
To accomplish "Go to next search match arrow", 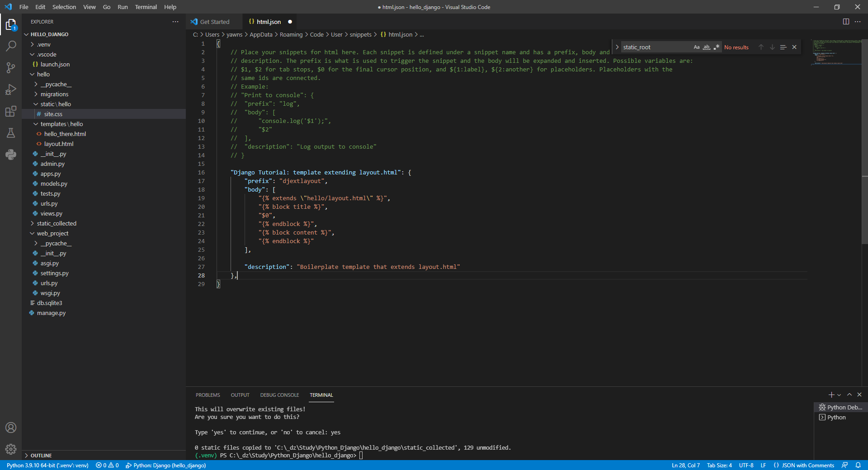I will [772, 47].
